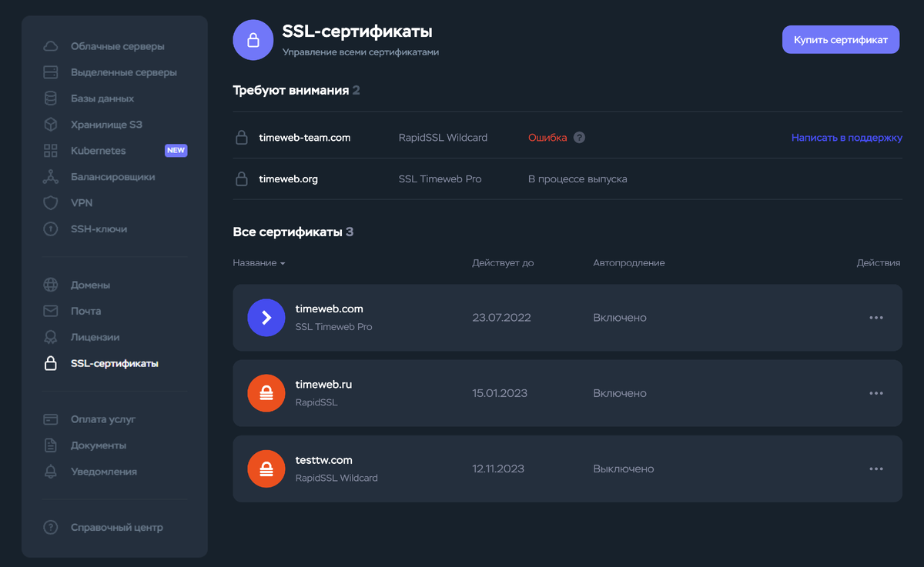The image size is (924, 567).
Task: Open Уведомления section
Action: 103,472
